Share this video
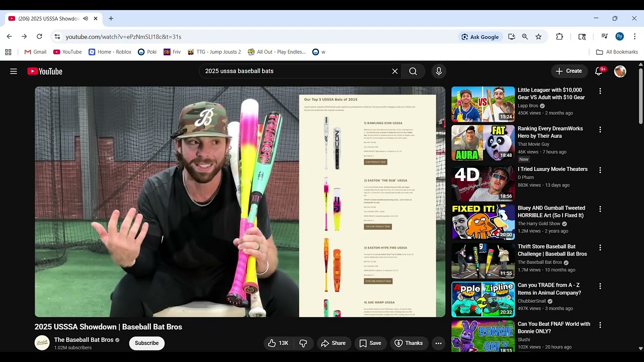 [x=333, y=343]
